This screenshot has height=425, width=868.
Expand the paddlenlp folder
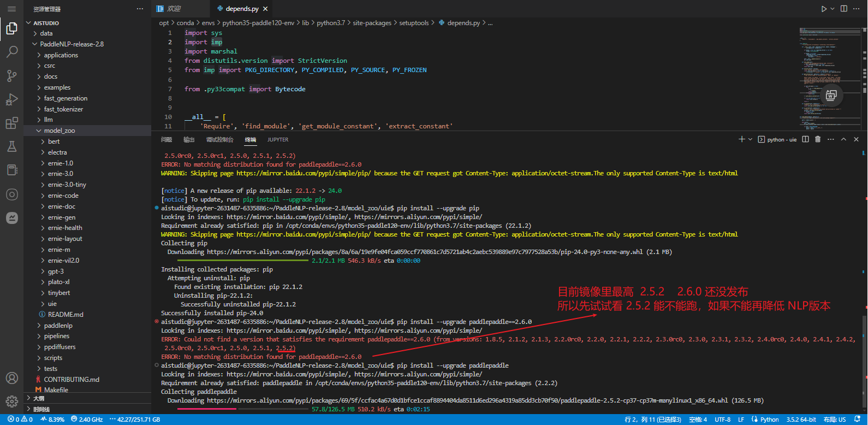pos(87,326)
